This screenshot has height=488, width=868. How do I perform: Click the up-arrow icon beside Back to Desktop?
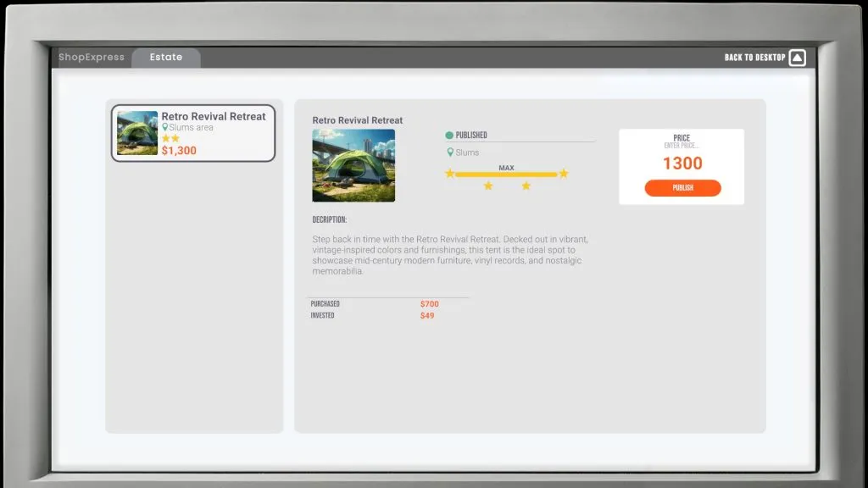(797, 58)
